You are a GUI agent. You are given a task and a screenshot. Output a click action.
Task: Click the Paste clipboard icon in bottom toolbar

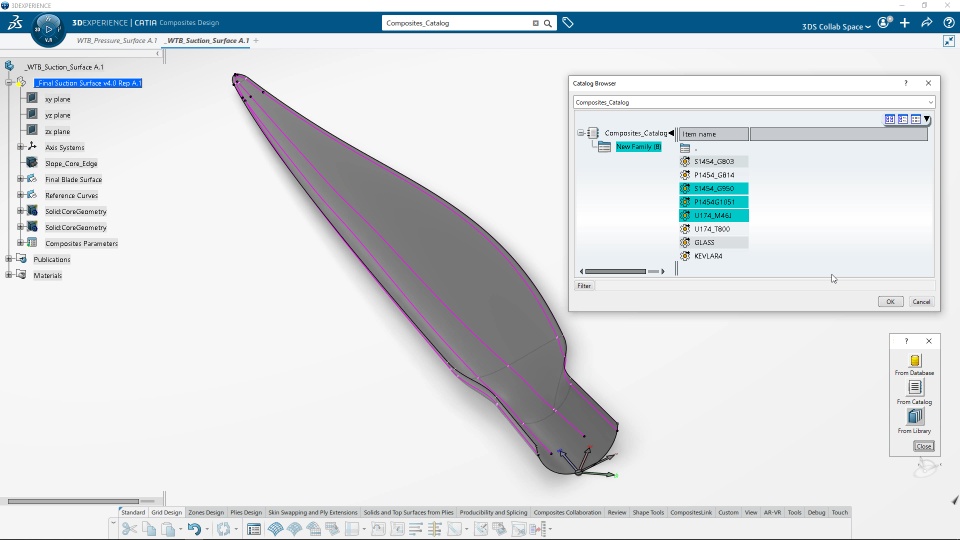(167, 529)
